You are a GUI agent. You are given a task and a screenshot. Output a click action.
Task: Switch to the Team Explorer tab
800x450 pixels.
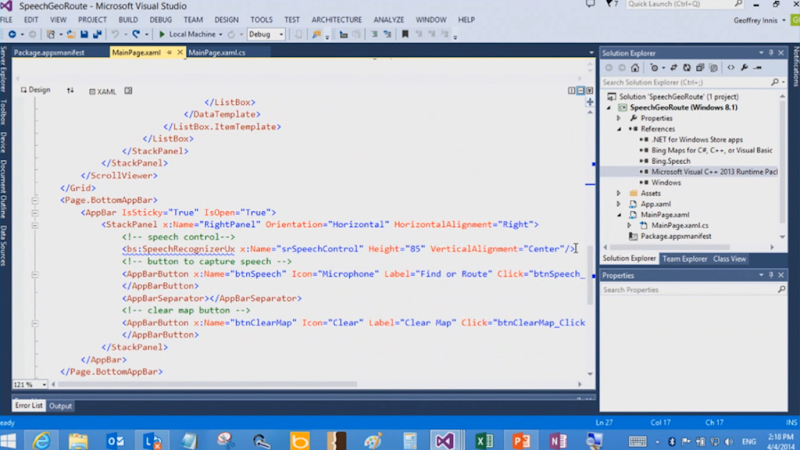coord(685,259)
